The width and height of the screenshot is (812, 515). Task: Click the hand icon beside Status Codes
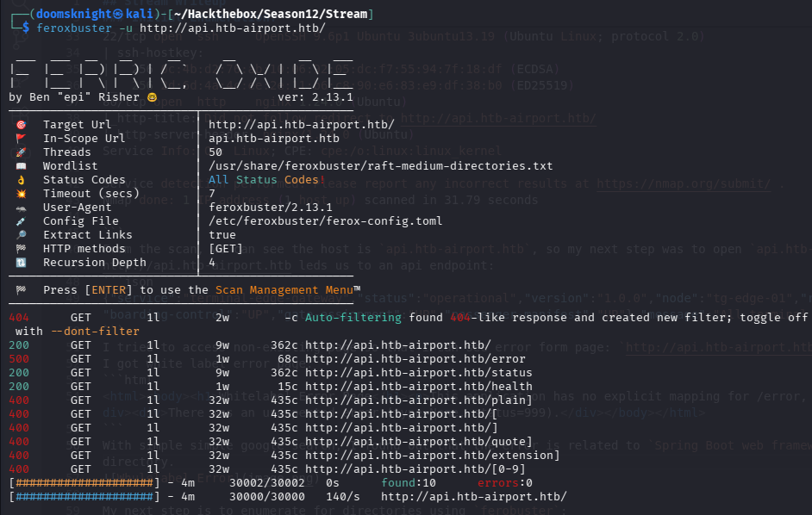click(21, 180)
